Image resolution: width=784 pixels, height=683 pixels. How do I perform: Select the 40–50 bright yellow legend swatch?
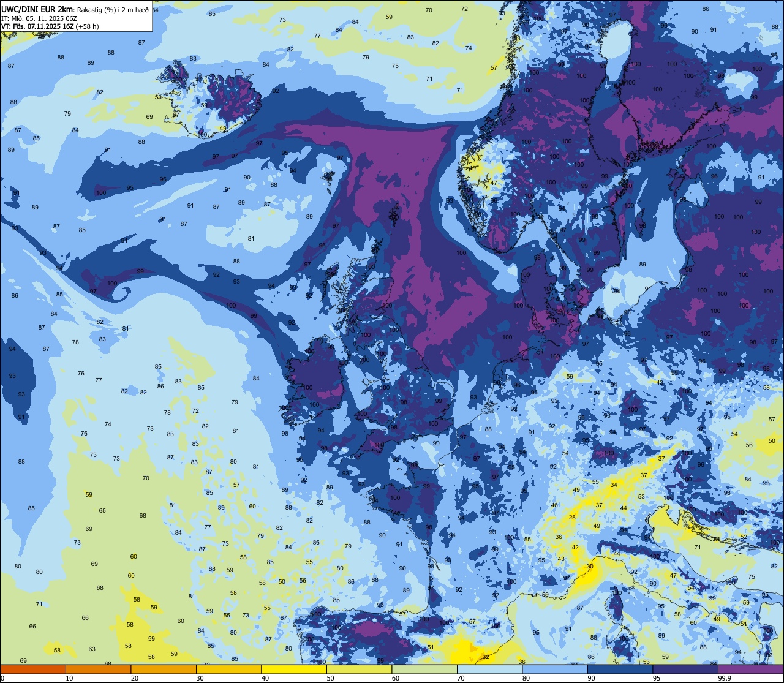pyautogui.click(x=294, y=669)
